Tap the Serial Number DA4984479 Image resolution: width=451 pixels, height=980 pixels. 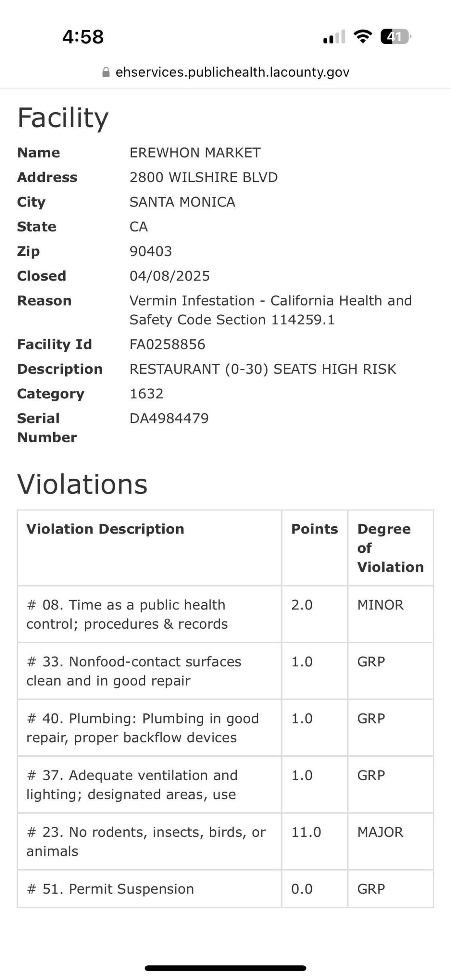point(169,418)
